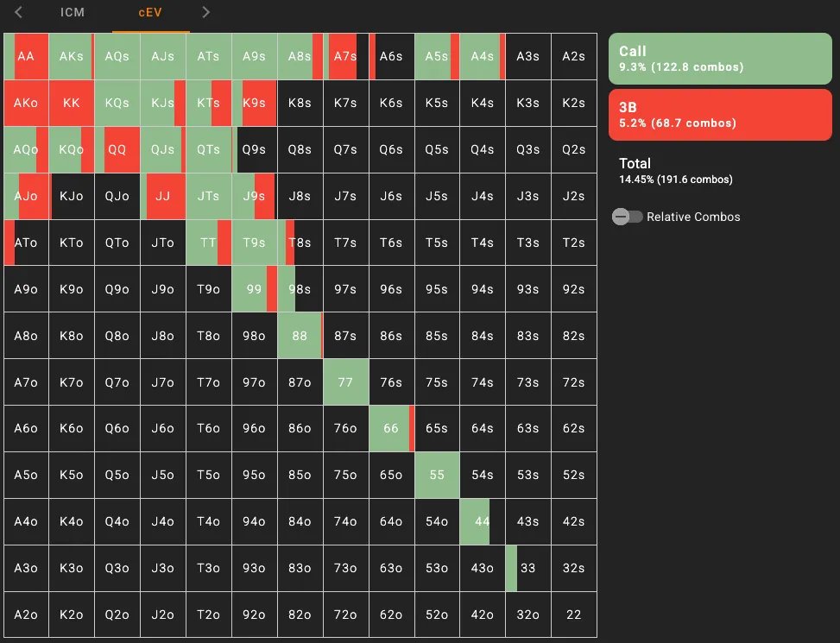Click the right chevron arrow beside cEV
The image size is (840, 643).
click(205, 12)
